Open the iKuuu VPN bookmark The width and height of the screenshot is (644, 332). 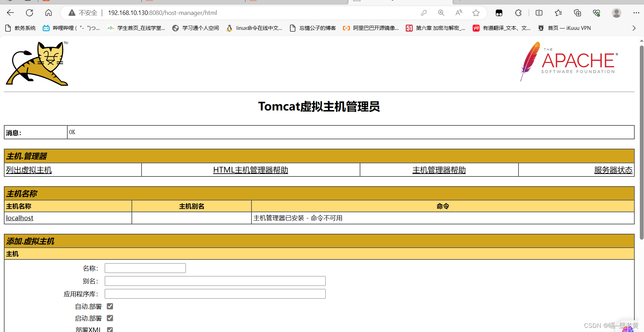coord(564,28)
